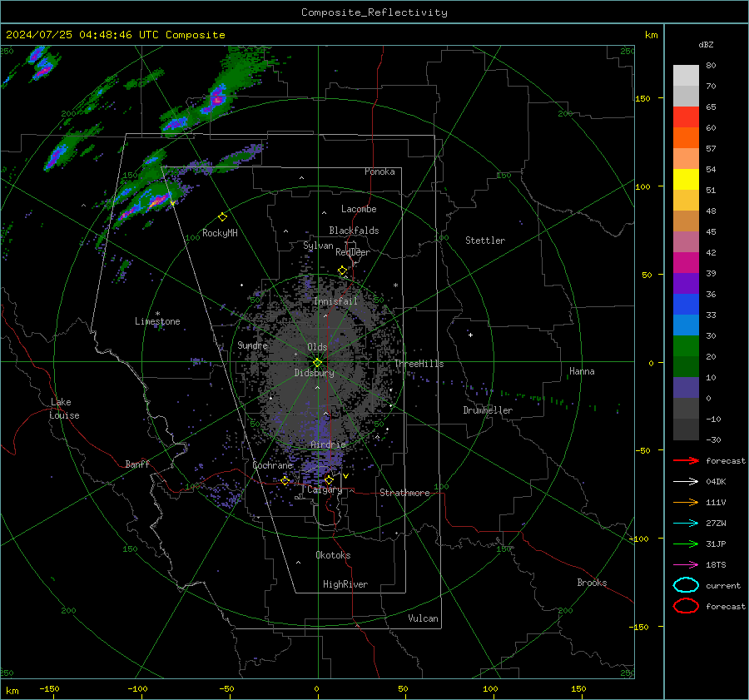Click the Okotoks label
The image size is (749, 700).
(333, 555)
